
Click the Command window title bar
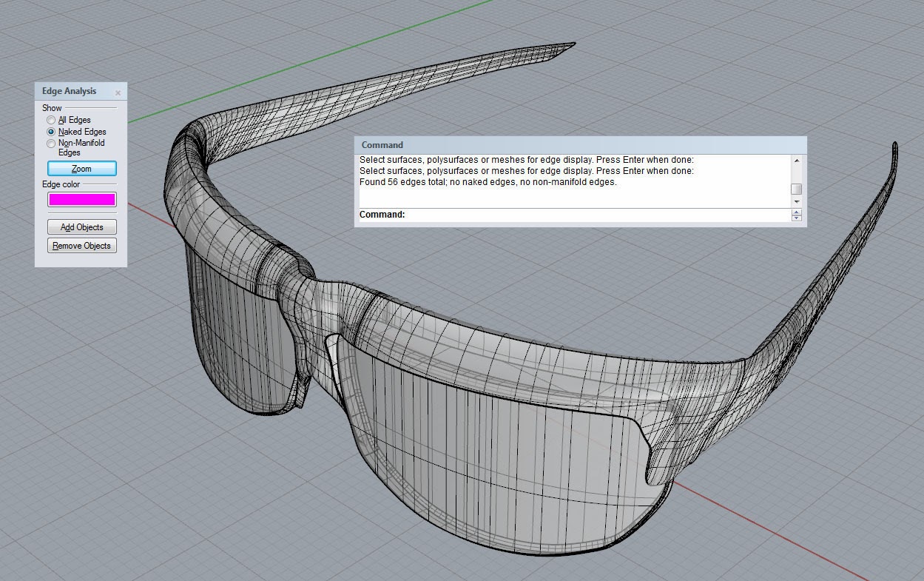(518, 144)
